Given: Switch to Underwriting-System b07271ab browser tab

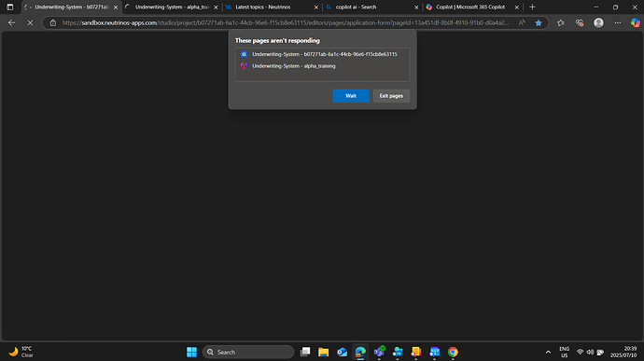Looking at the screenshot, I should click(x=72, y=7).
